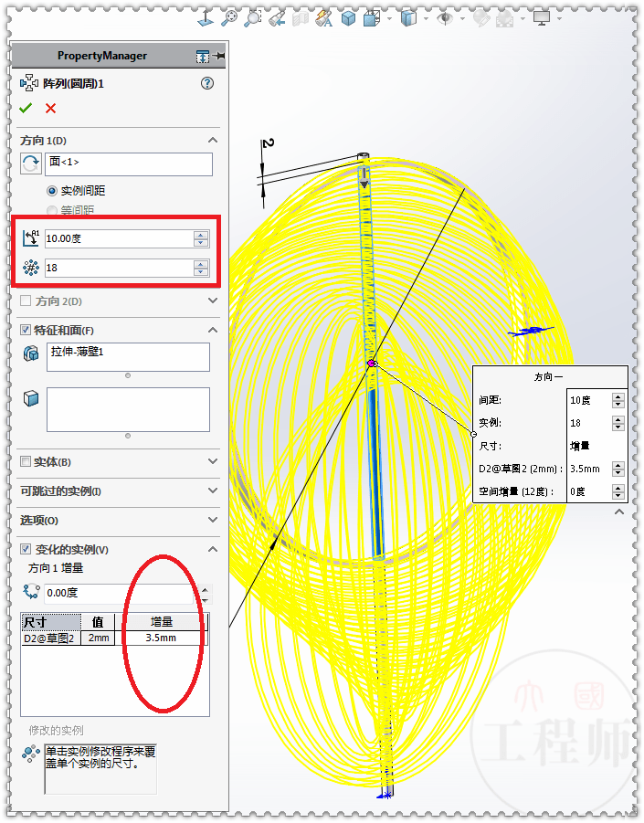This screenshot has width=644, height=823.
Task: Click empty faces to pattern box
Action: [x=128, y=409]
